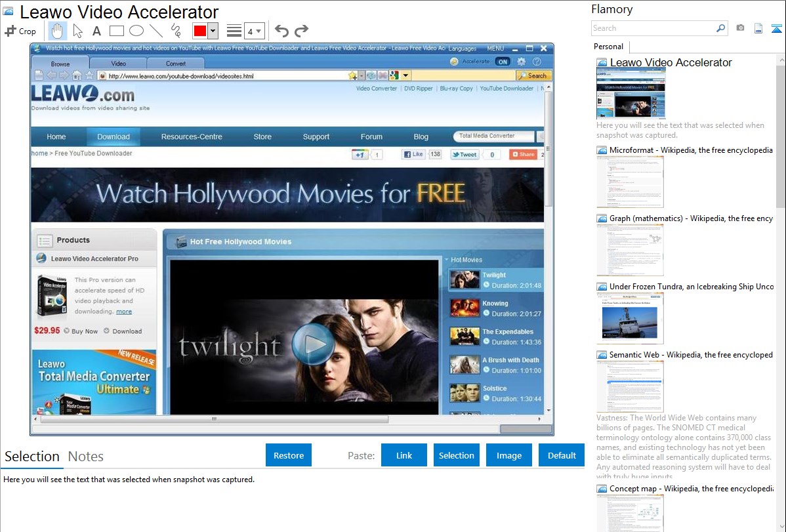Choose the freehand drawing tool
The image size is (786, 532).
click(176, 31)
